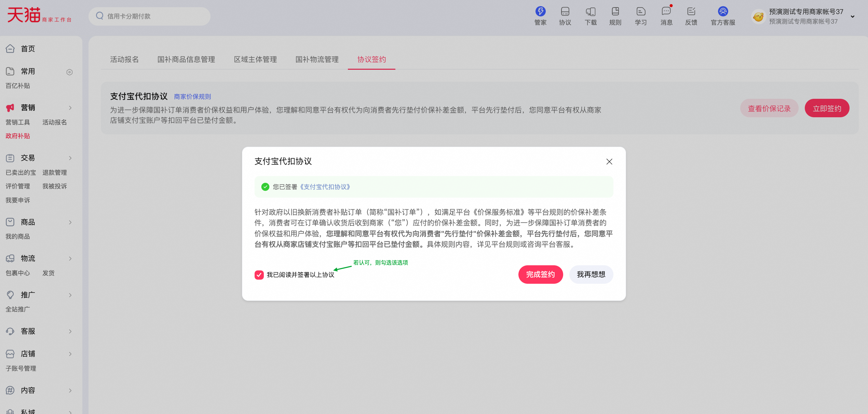The image size is (868, 414).
Task: Open 已卖出的宝 in the sidebar
Action: 21,172
